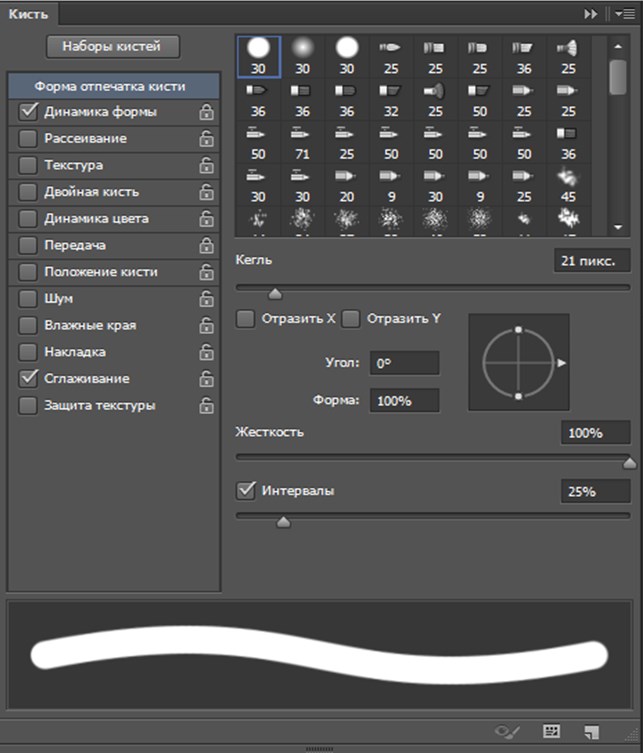Toggle lock next to Сглаживание
Viewport: 643px width, 753px height.
tap(206, 379)
